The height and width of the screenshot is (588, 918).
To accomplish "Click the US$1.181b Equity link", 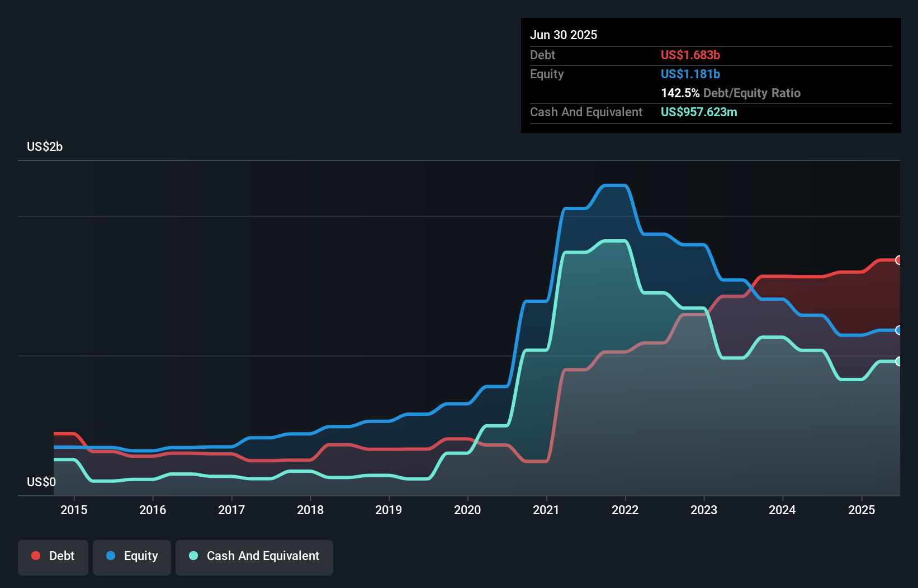I will (690, 74).
